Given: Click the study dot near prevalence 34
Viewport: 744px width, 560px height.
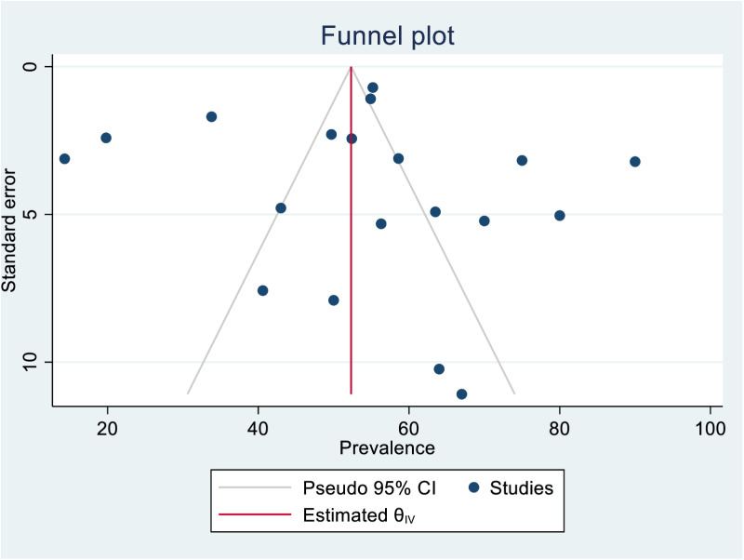Looking at the screenshot, I should pyautogui.click(x=212, y=117).
